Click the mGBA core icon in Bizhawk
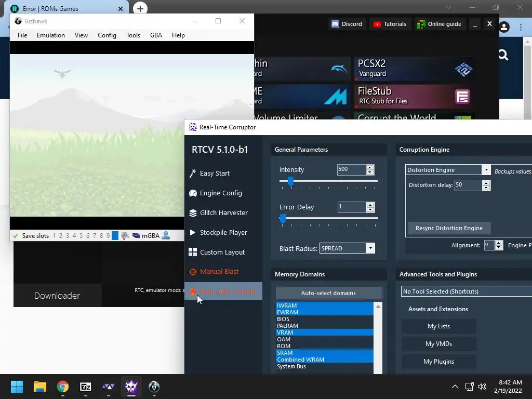Image resolution: width=532 pixels, height=399 pixels. (136, 235)
